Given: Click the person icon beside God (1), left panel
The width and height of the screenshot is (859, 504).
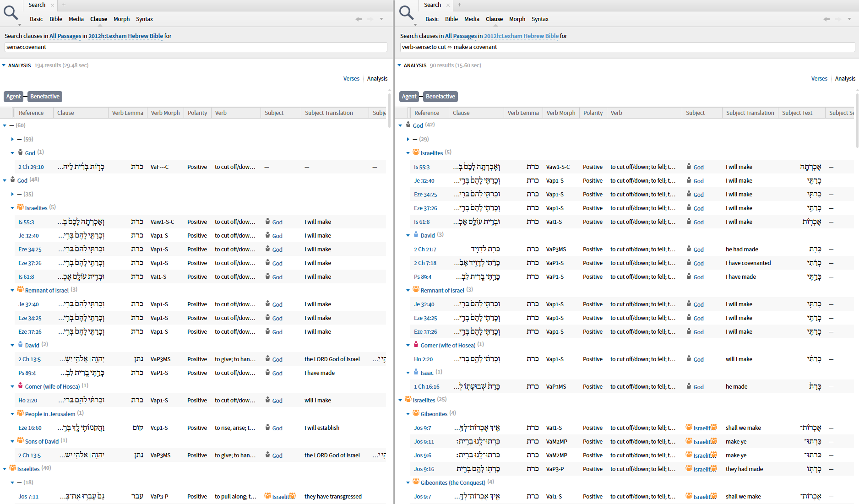Looking at the screenshot, I should (20, 152).
